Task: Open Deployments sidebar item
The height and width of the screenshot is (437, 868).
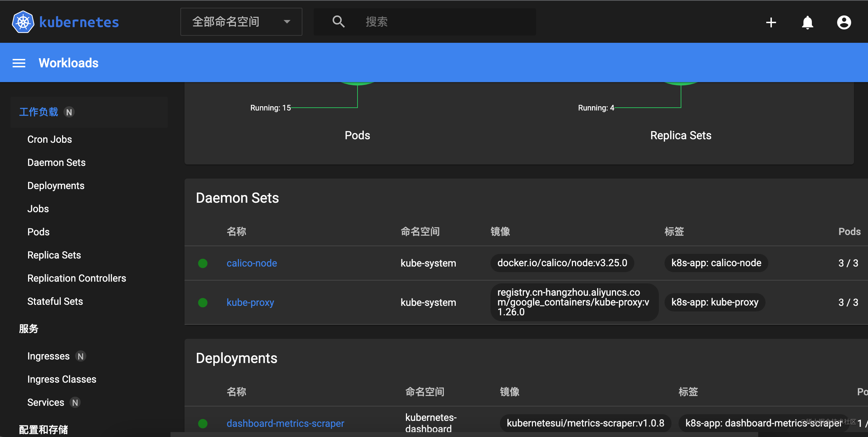Action: pyautogui.click(x=56, y=186)
